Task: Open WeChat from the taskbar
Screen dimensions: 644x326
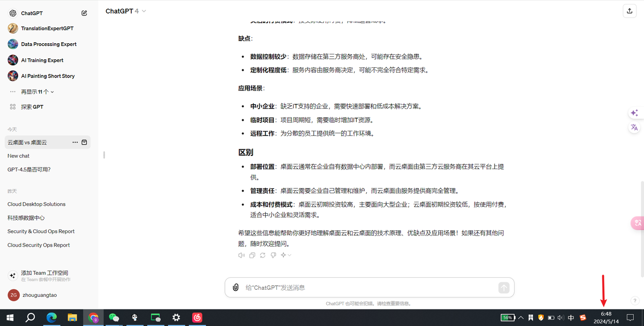Action: (114, 317)
